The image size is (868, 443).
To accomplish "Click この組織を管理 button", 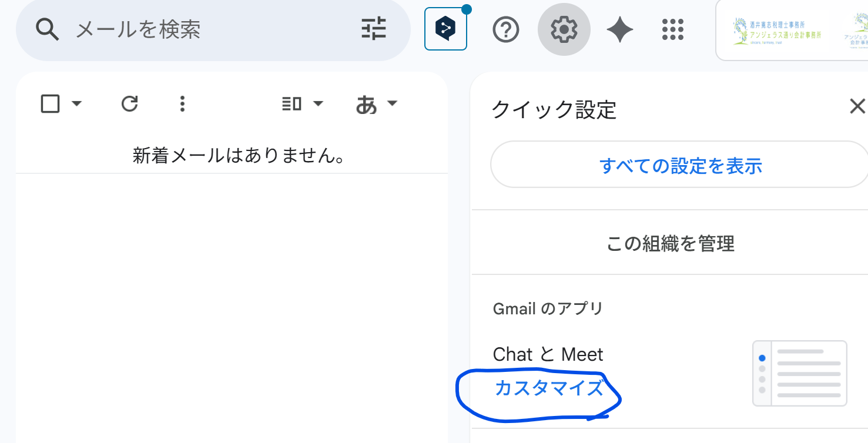I will point(670,243).
